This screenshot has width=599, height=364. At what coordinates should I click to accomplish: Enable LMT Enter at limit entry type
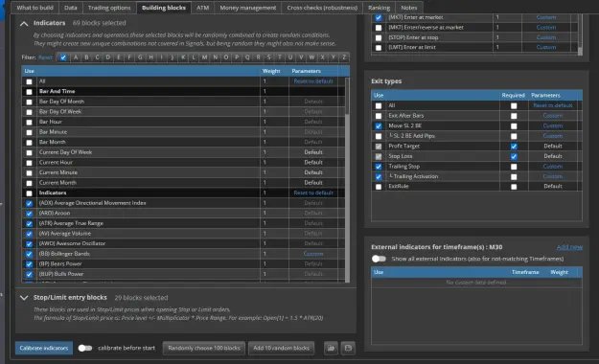(x=379, y=48)
